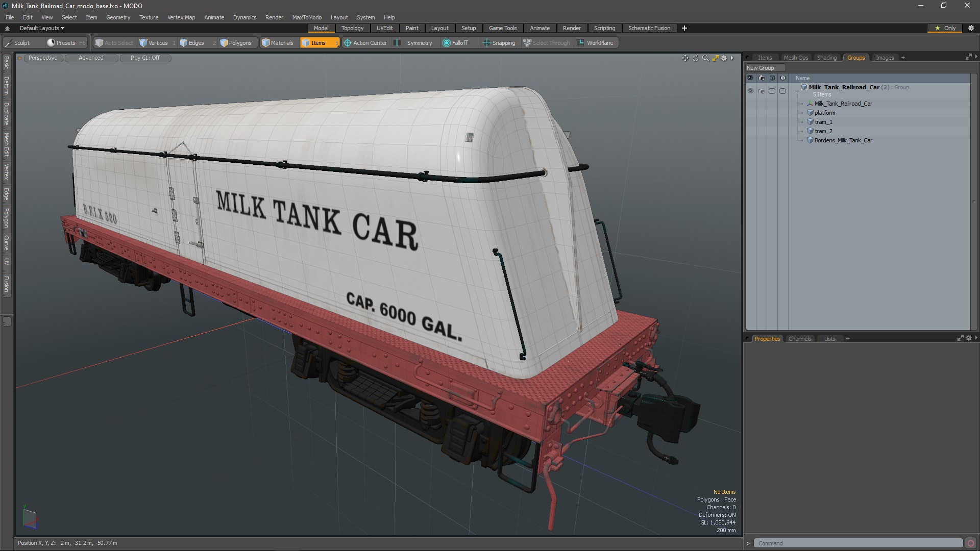Viewport: 980px width, 551px height.
Task: Open viewport settings gear
Action: pos(724,58)
